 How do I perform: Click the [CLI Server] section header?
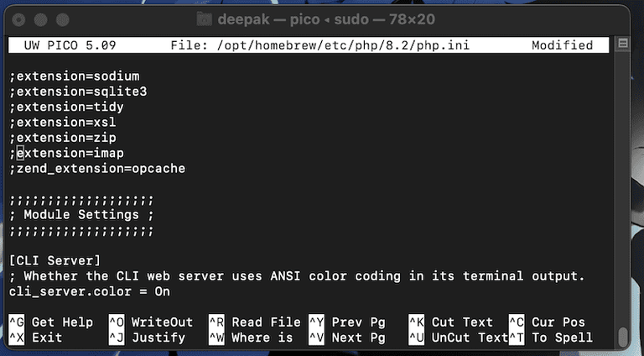click(55, 260)
